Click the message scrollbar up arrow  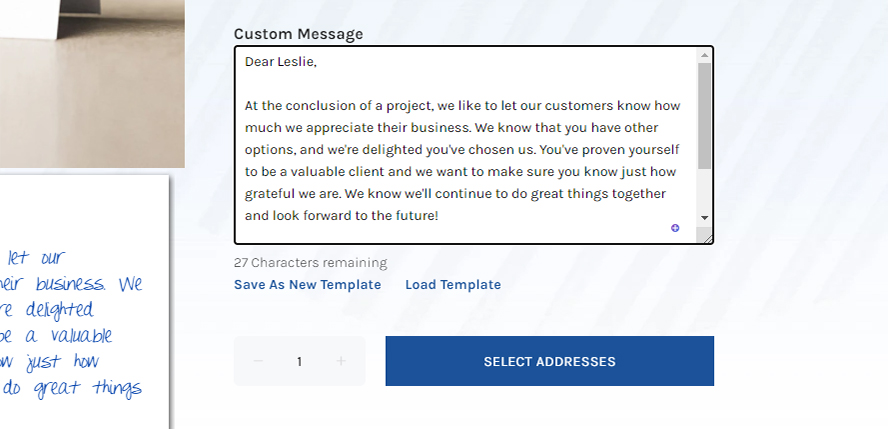[x=704, y=55]
